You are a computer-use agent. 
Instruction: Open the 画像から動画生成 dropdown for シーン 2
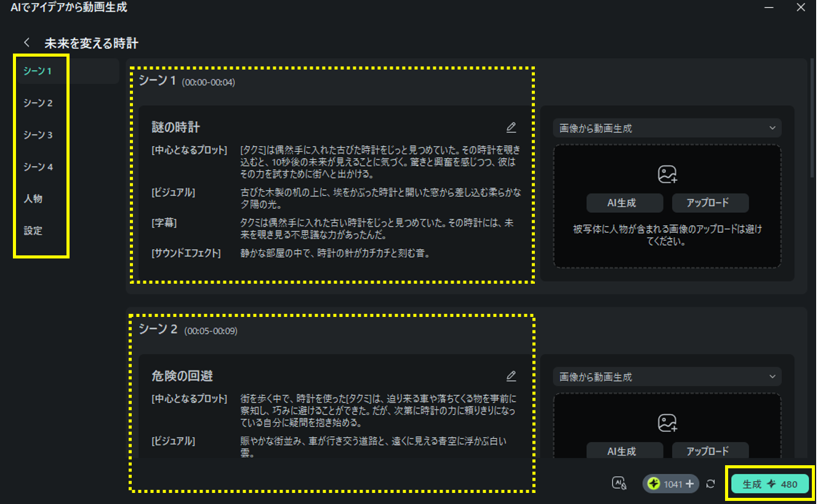click(667, 376)
